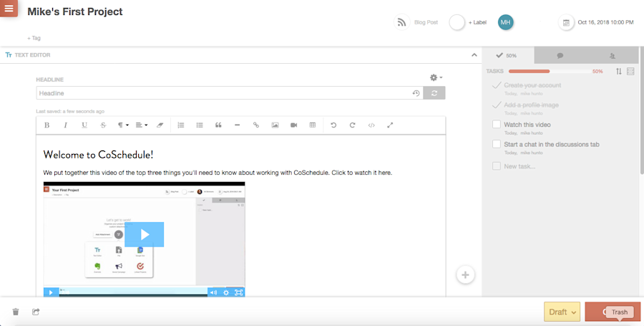644x326 pixels.
Task: Click the video player small play button
Action: pos(51,292)
